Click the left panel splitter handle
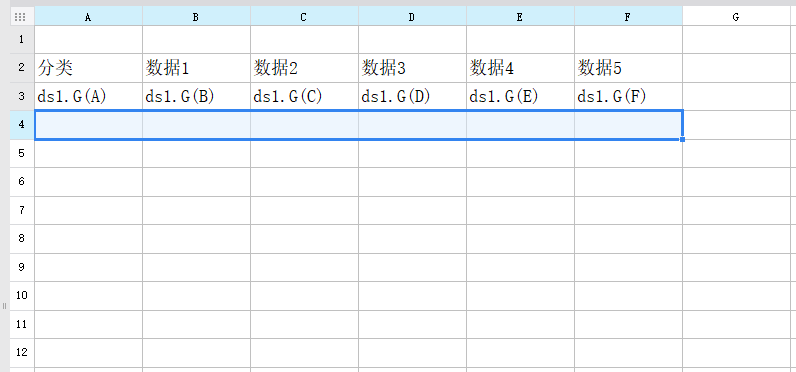 coord(4,306)
